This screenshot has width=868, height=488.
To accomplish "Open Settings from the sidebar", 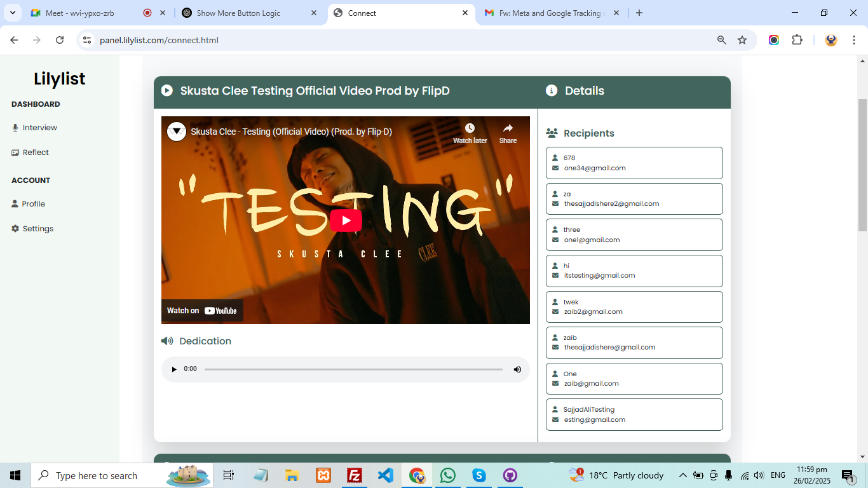I will [37, 229].
